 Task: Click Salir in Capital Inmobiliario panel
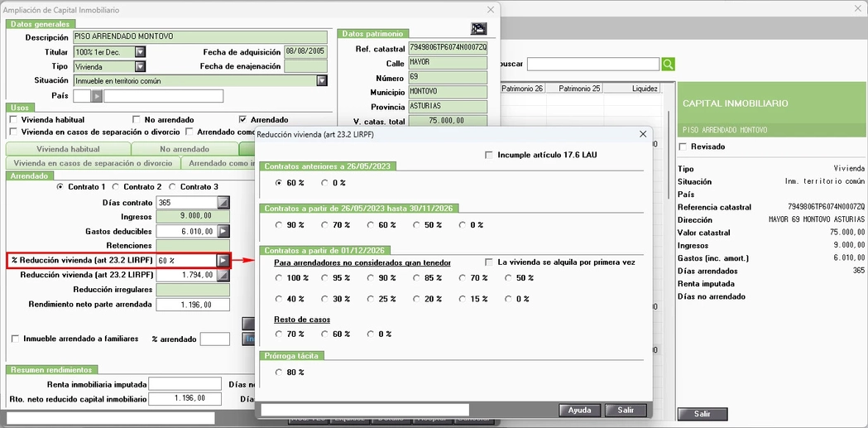pyautogui.click(x=703, y=414)
